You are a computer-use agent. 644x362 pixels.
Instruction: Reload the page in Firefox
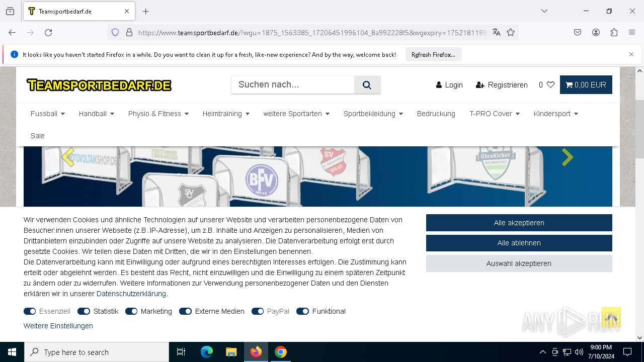click(x=48, y=32)
